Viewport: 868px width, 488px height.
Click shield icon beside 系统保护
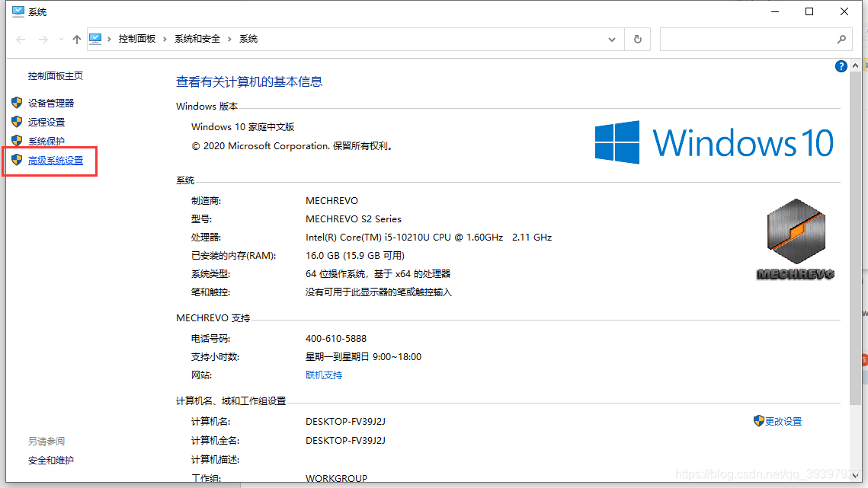pyautogui.click(x=17, y=141)
